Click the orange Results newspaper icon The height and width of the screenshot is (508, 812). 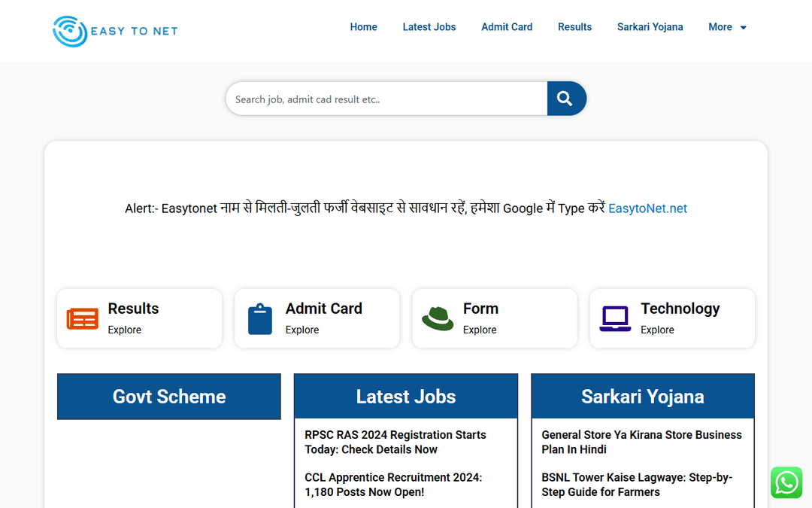pos(83,319)
